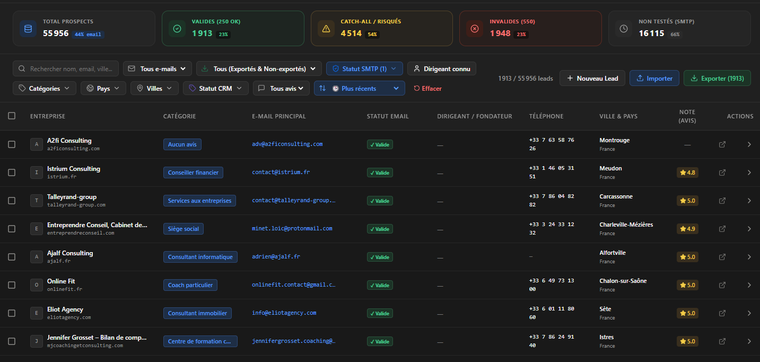Expand the Ajalf Consulting row chevron
The height and width of the screenshot is (362, 760).
(749, 257)
